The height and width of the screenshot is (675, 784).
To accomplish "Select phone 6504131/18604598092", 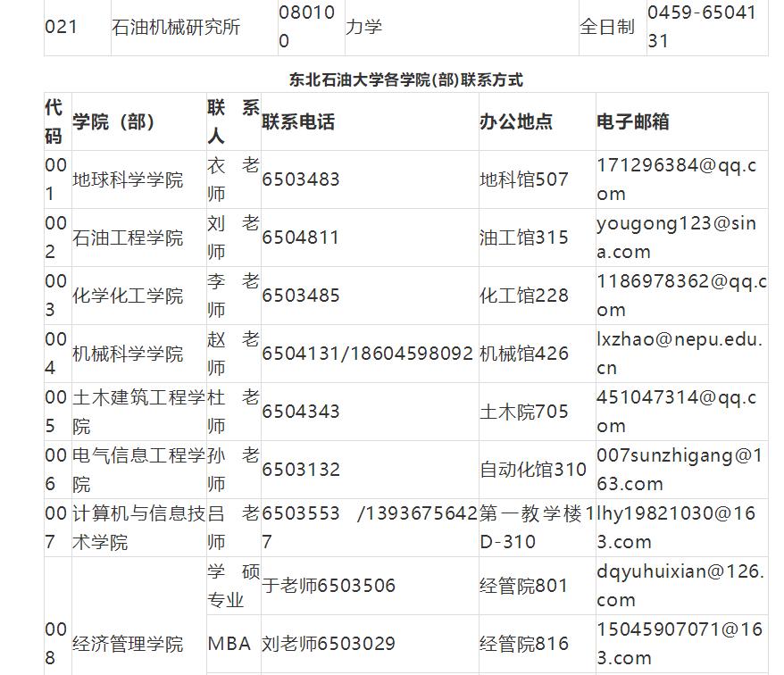I will [367, 354].
